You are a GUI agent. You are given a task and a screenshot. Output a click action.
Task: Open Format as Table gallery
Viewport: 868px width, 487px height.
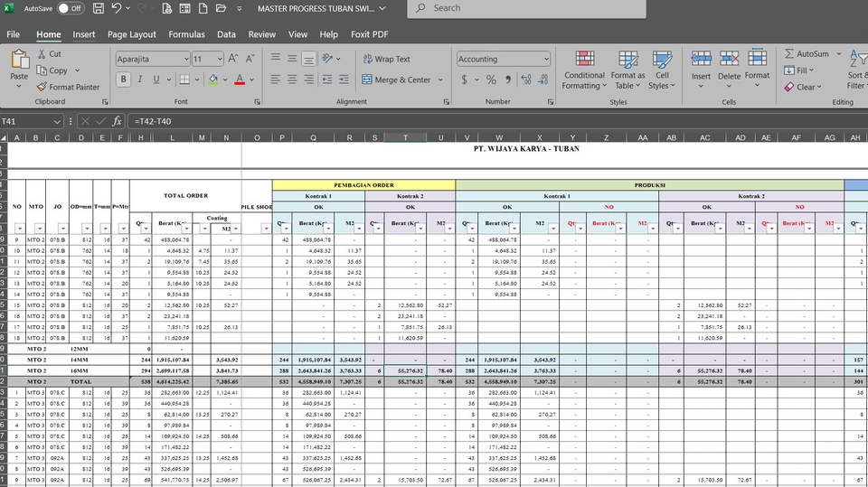627,70
